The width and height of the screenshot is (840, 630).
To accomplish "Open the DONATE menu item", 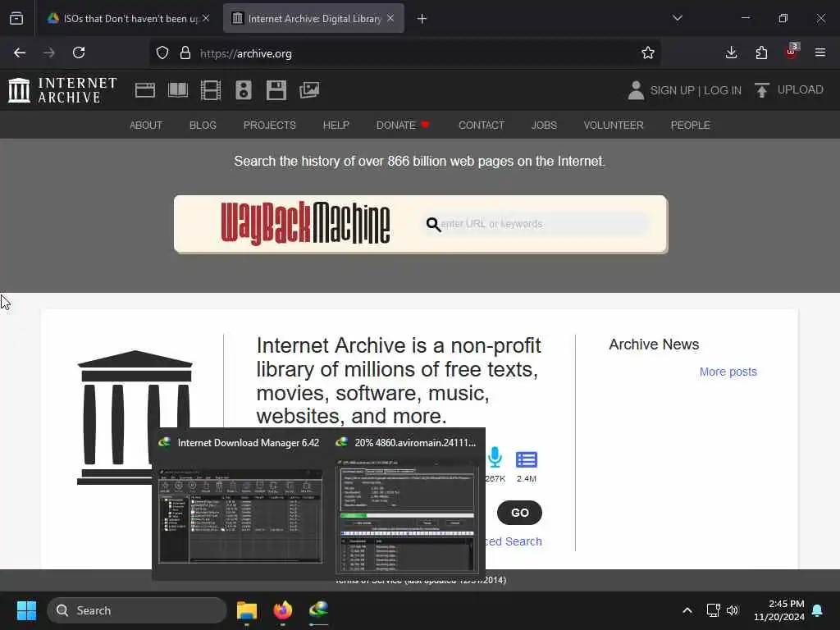I will (x=402, y=126).
